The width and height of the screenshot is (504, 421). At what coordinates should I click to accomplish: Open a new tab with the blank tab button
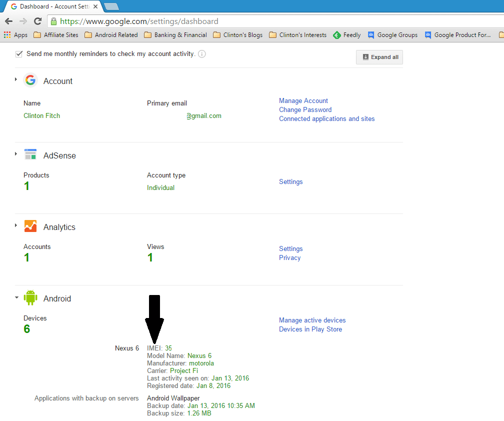[111, 6]
